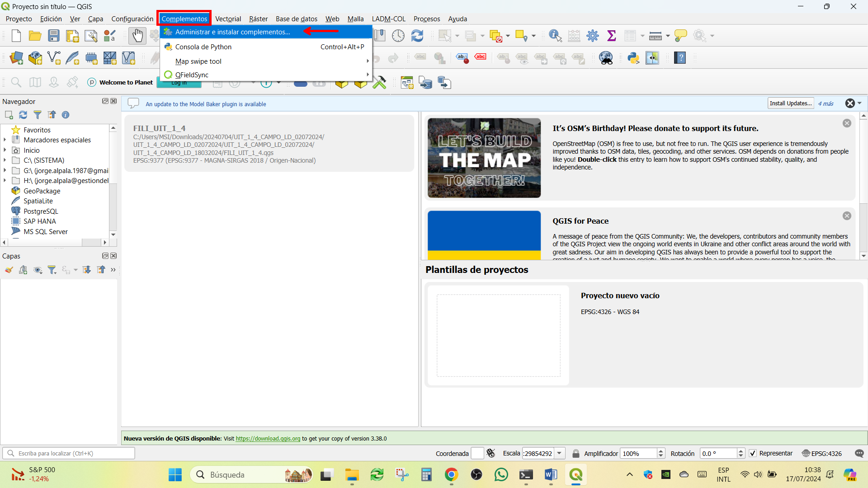Open the Python console toolbar icon
Viewport: 868px width, 488px height.
pos(633,58)
